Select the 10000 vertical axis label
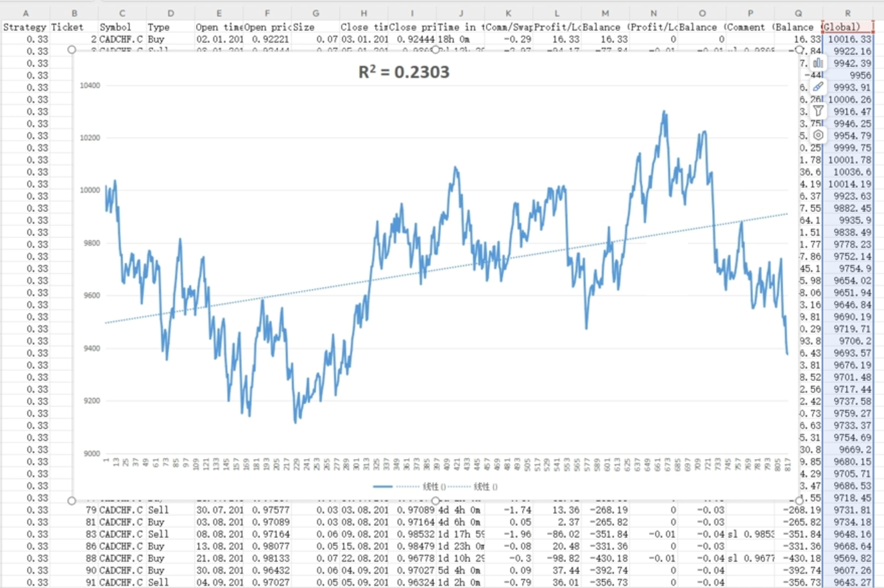 (x=90, y=190)
